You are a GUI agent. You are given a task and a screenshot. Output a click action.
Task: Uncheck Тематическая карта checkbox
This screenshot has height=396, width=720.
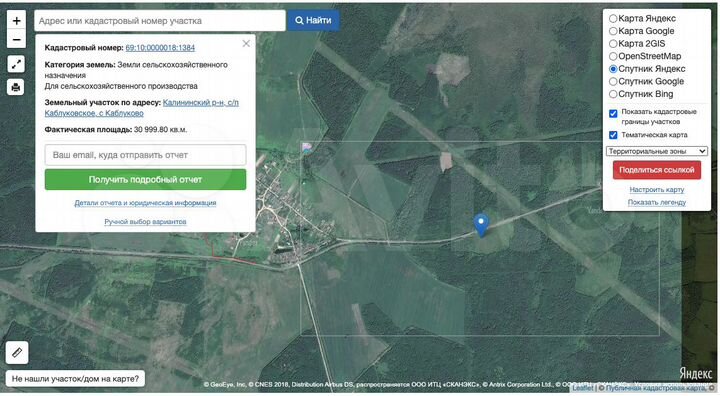click(x=613, y=135)
